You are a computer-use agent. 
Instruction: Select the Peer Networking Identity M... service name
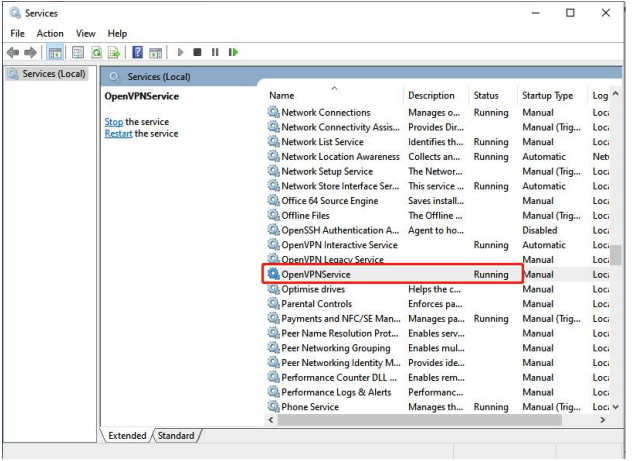(341, 363)
